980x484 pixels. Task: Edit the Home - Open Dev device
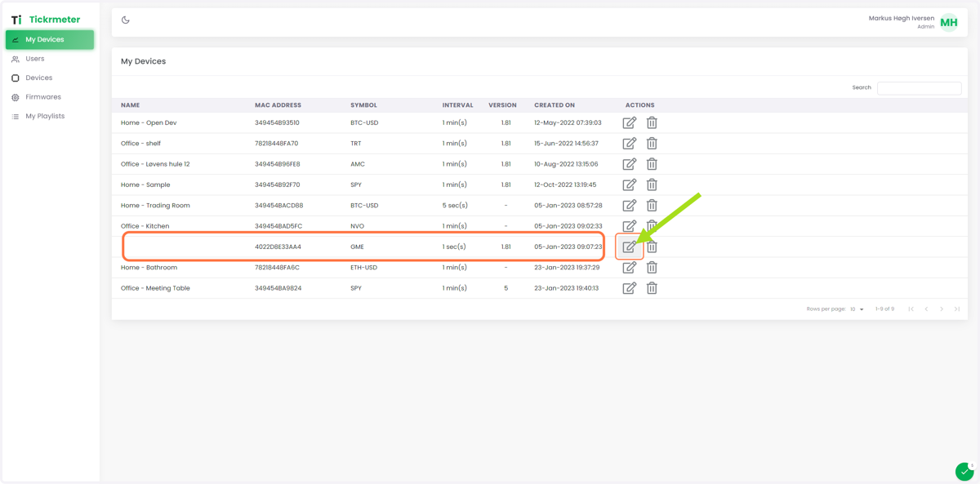coord(630,123)
